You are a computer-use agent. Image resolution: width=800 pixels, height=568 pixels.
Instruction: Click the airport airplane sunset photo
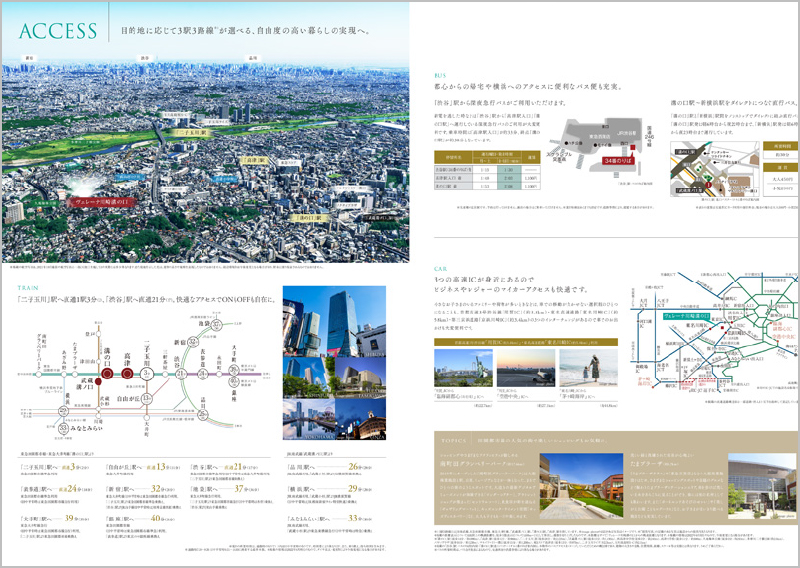[x=526, y=368]
